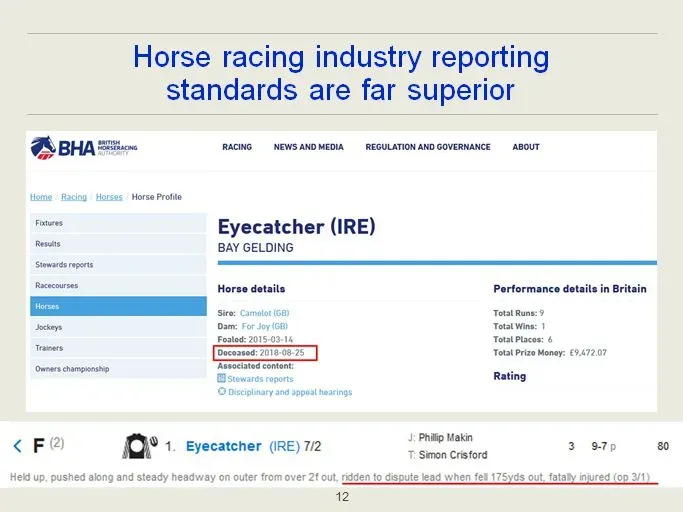
Task: Follow the Racing breadcrumb link
Action: 74,197
